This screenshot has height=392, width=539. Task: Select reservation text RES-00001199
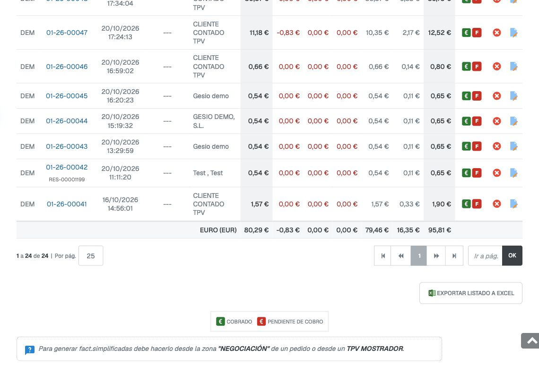[67, 179]
